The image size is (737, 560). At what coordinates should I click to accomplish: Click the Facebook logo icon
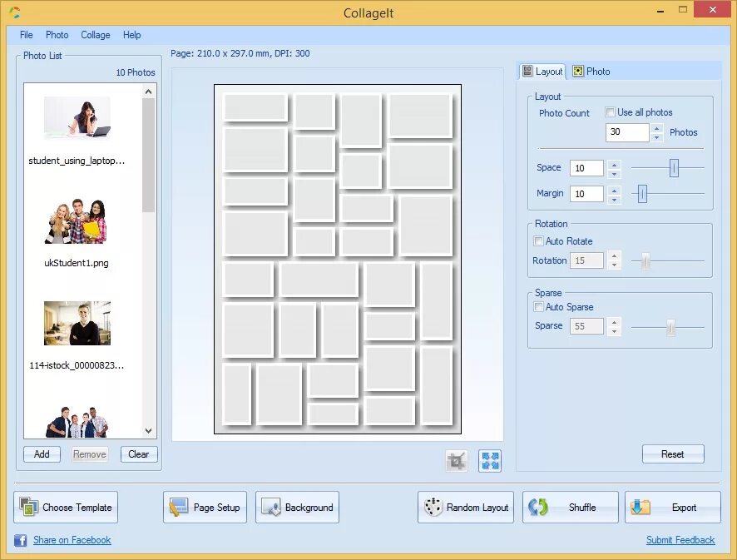(20, 540)
